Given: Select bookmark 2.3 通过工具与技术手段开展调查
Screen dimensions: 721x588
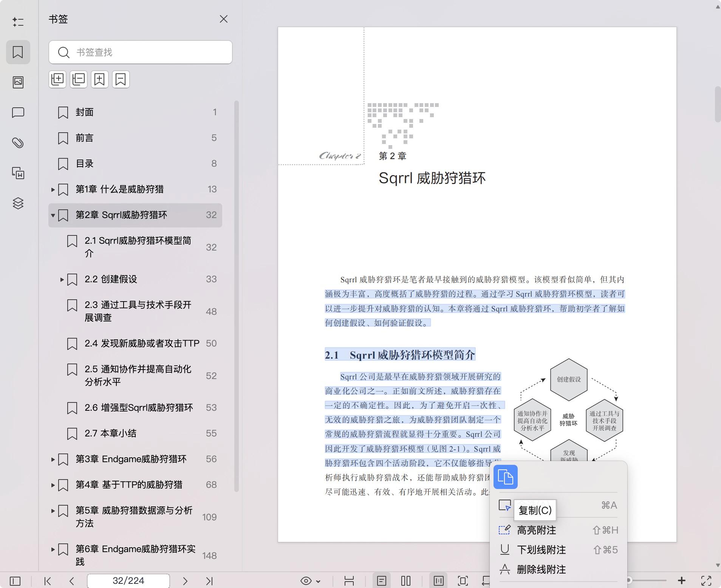Looking at the screenshot, I should [135, 311].
